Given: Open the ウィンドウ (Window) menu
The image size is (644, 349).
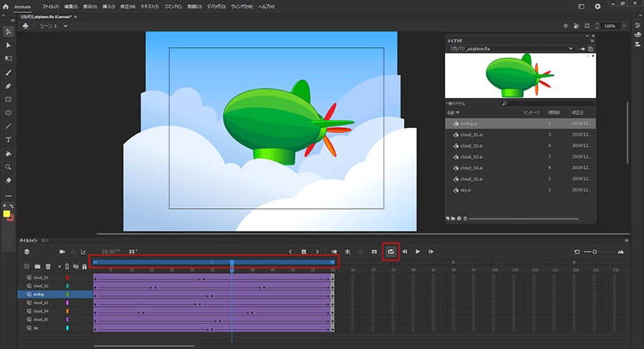Looking at the screenshot, I should coord(241,6).
